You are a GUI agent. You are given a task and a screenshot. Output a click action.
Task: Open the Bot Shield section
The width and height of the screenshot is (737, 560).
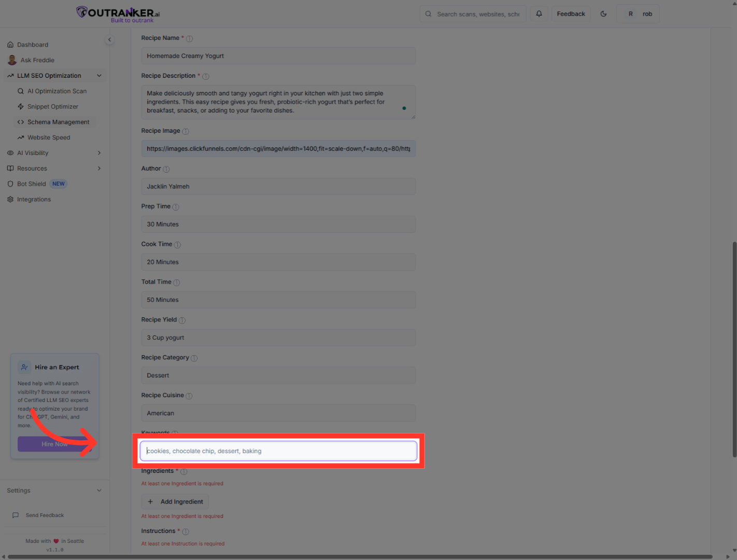click(x=31, y=184)
